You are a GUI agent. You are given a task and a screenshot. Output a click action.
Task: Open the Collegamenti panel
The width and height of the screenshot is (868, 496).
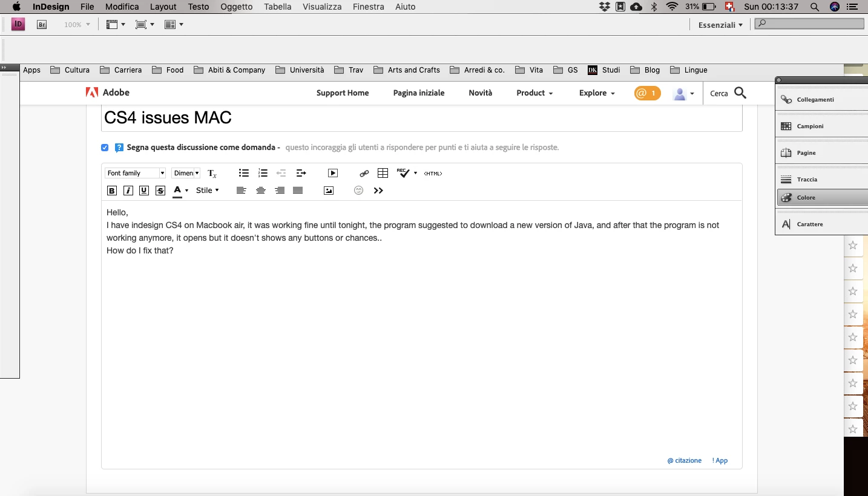pyautogui.click(x=822, y=99)
